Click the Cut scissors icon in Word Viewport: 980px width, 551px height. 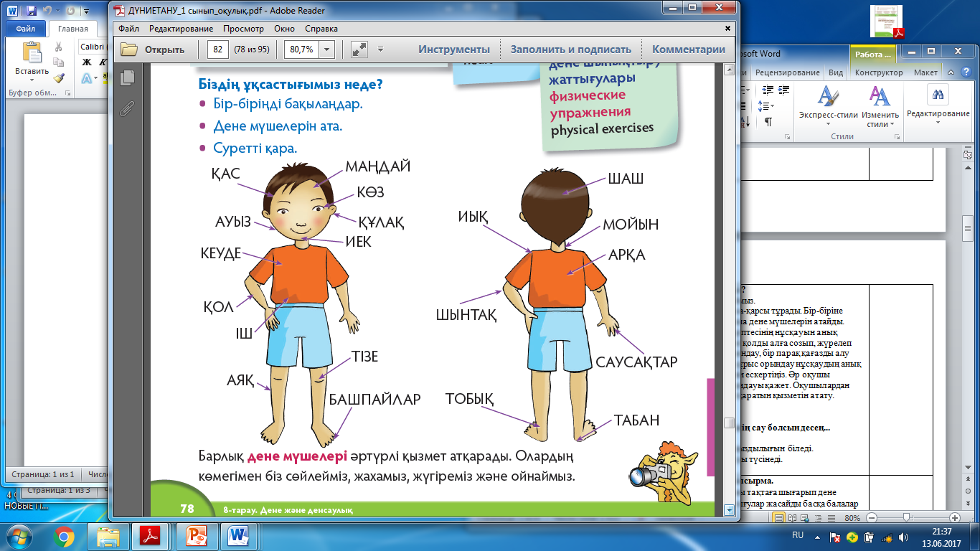click(x=59, y=47)
